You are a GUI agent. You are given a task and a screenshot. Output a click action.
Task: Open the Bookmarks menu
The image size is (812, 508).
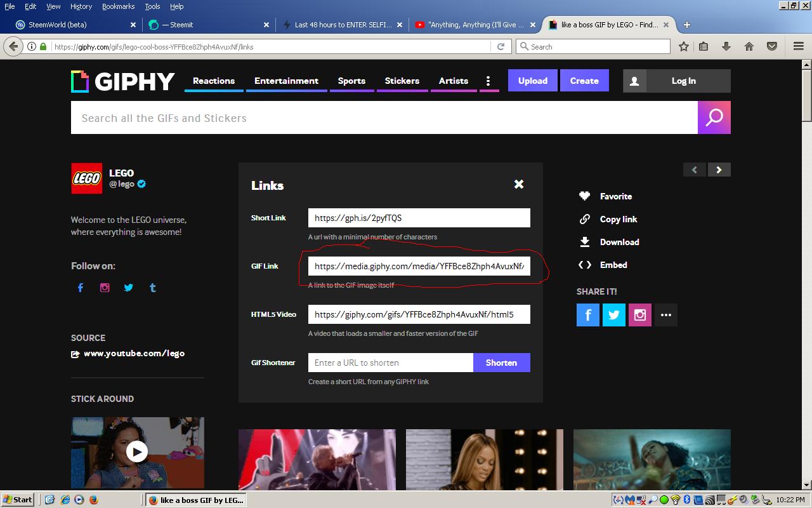tap(119, 6)
